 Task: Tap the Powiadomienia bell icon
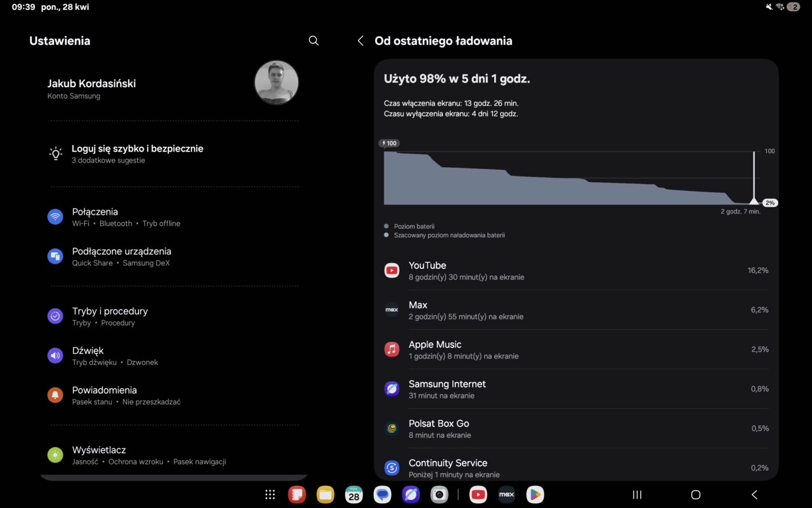[x=55, y=395]
